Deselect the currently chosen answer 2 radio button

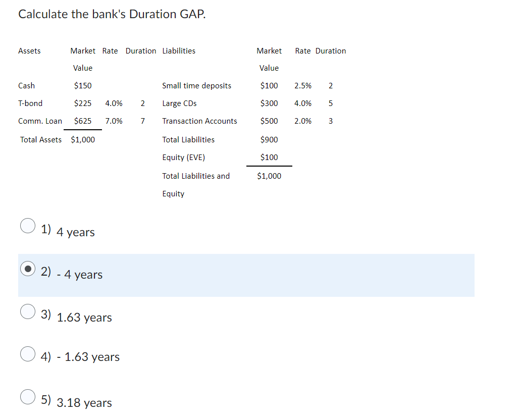pyautogui.click(x=28, y=269)
